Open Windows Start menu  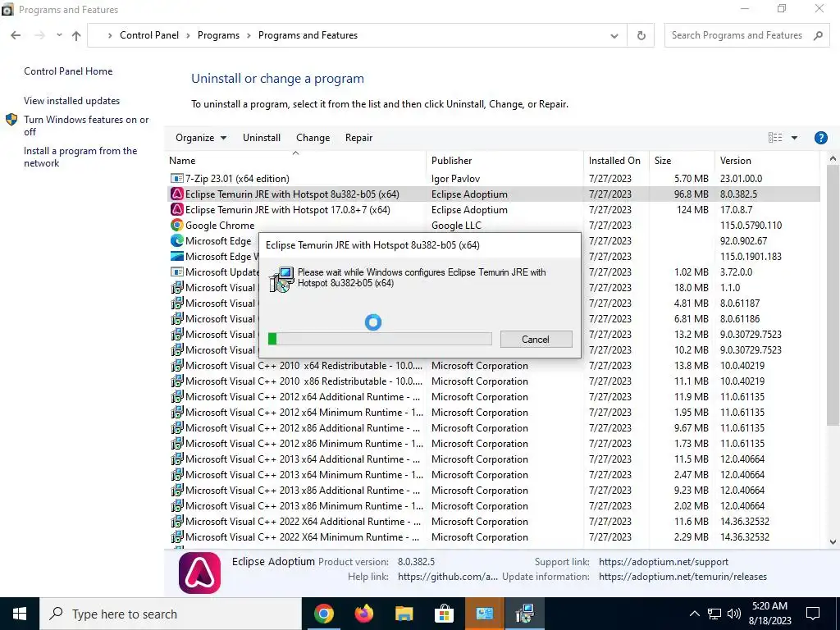point(20,614)
